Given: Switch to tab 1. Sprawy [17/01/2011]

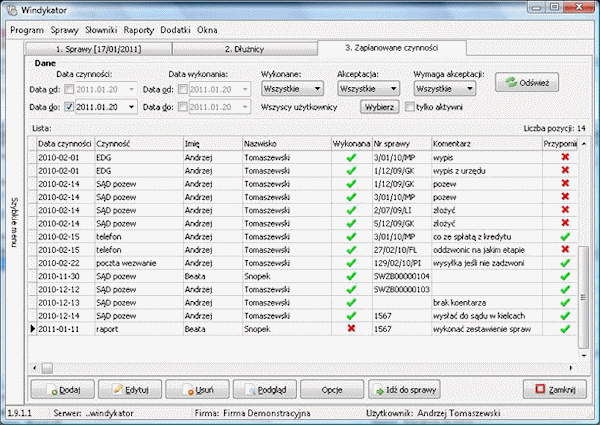Looking at the screenshot, I should [98, 49].
